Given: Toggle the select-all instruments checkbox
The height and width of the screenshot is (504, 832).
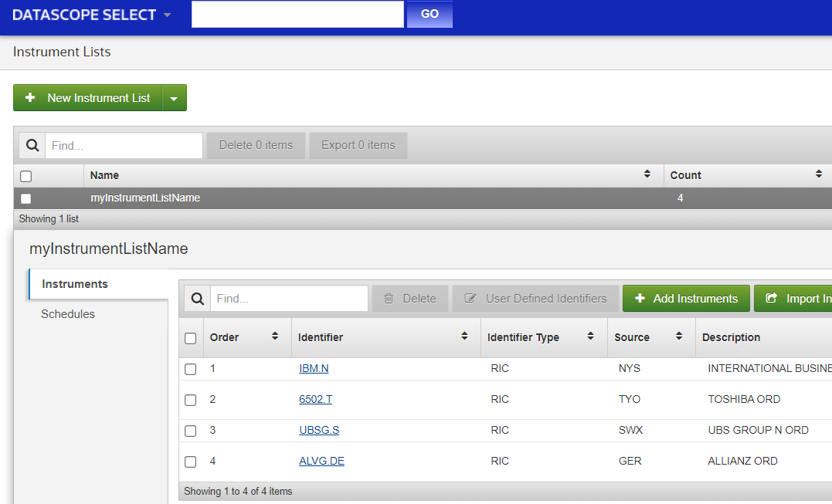Looking at the screenshot, I should (x=191, y=338).
